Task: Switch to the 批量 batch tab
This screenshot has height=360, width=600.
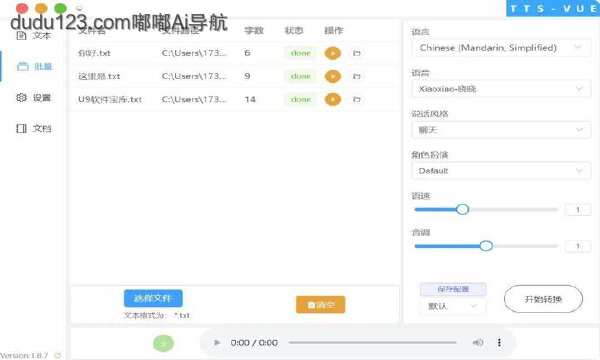Action: coord(34,67)
